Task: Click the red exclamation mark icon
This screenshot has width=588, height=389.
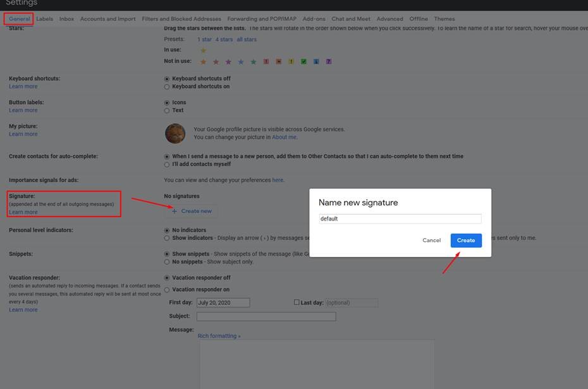Action: 266,62
